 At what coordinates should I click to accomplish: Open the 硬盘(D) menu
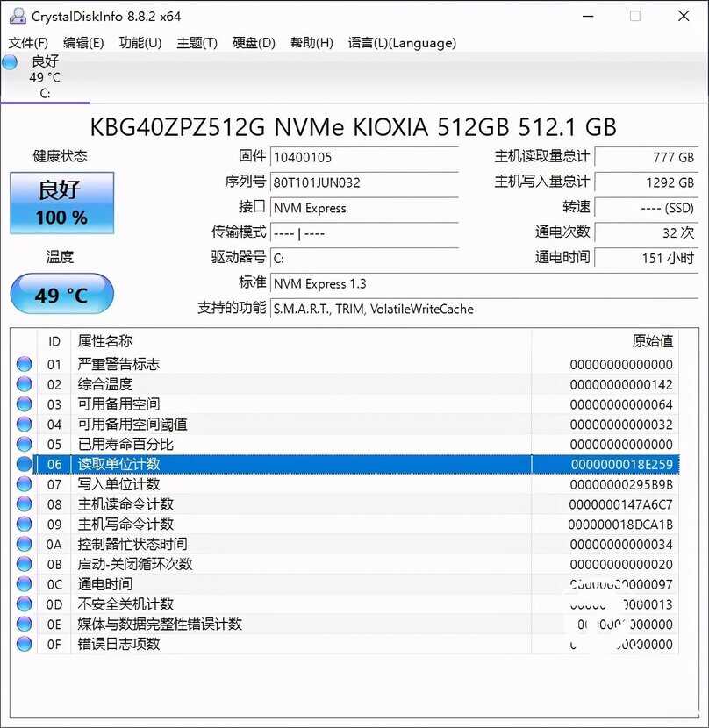click(254, 43)
